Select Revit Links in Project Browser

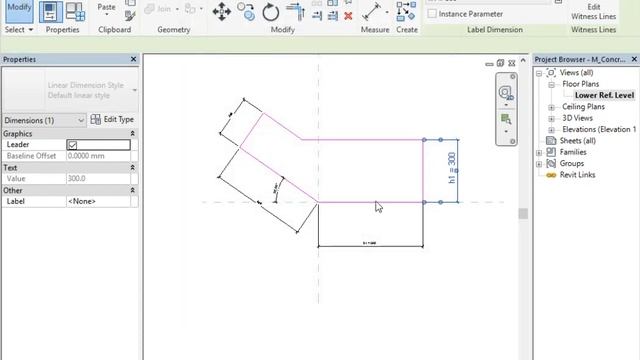(577, 175)
